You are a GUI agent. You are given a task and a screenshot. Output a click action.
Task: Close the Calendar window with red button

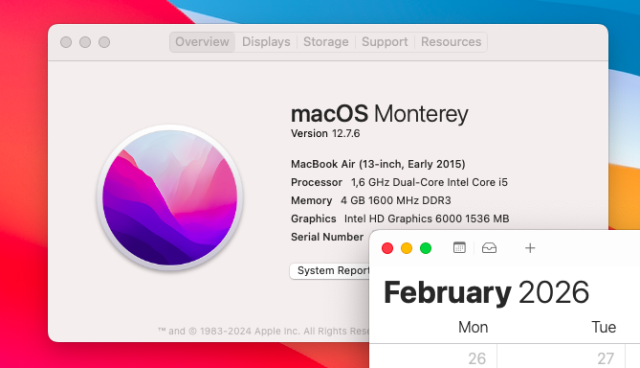point(387,248)
